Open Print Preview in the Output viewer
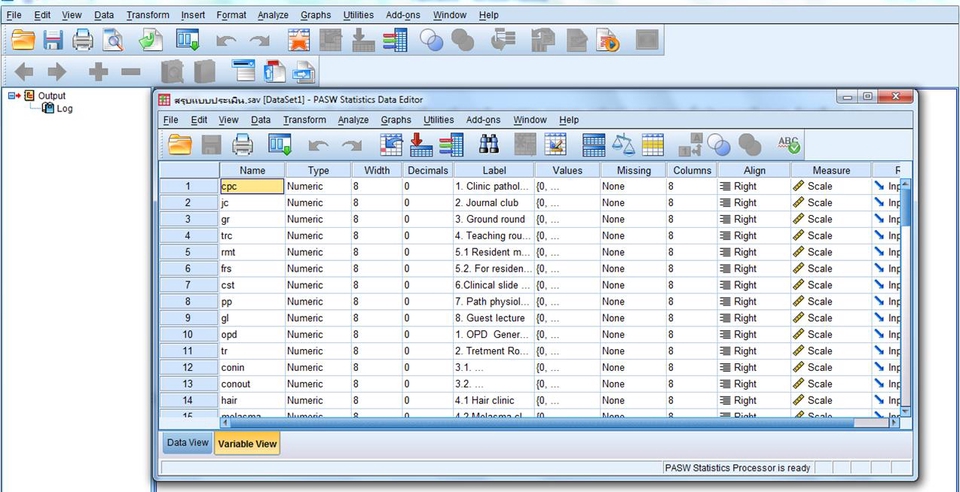This screenshot has height=492, width=960. pos(113,40)
